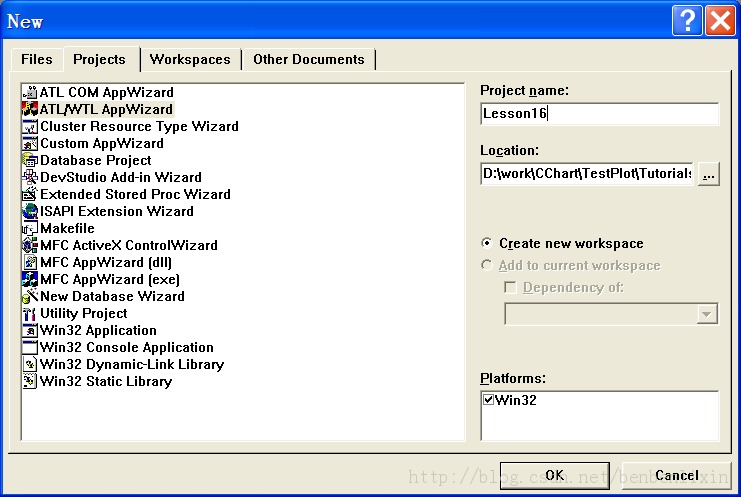This screenshot has width=741, height=497.
Task: Click the New Database Wizard icon
Action: pos(30,296)
